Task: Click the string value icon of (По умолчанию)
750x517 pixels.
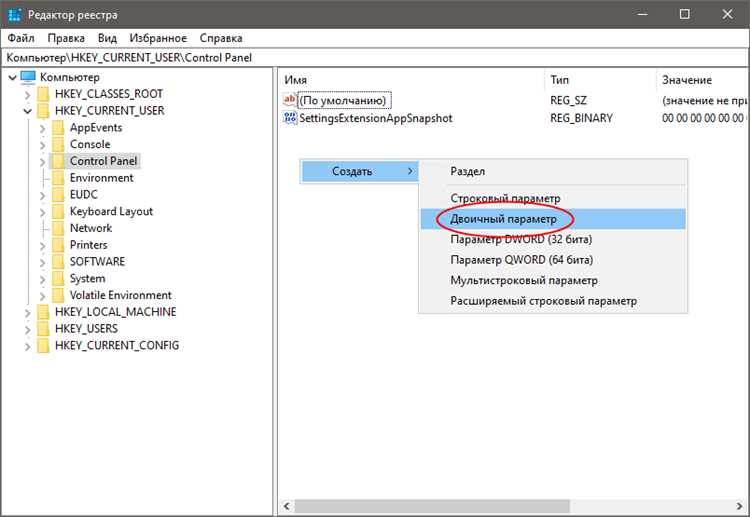Action: [x=290, y=100]
